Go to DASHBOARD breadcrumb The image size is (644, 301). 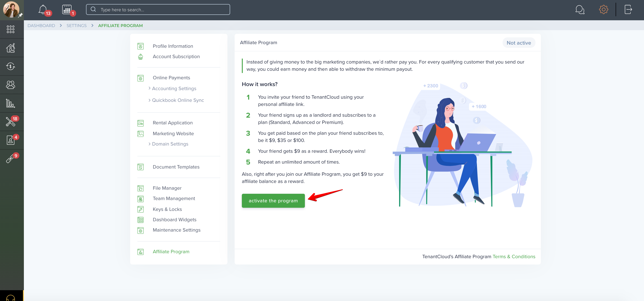[x=41, y=25]
